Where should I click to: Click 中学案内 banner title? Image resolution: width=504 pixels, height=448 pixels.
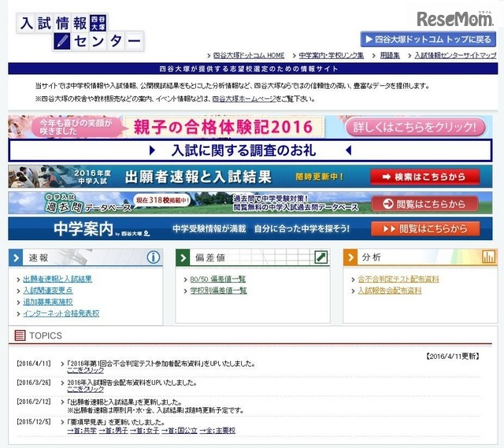point(83,229)
